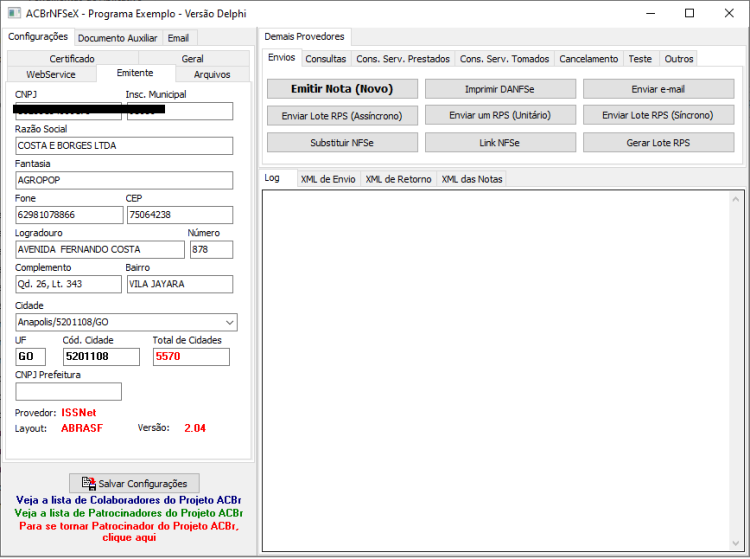Open the Certificado tab

tap(72, 58)
